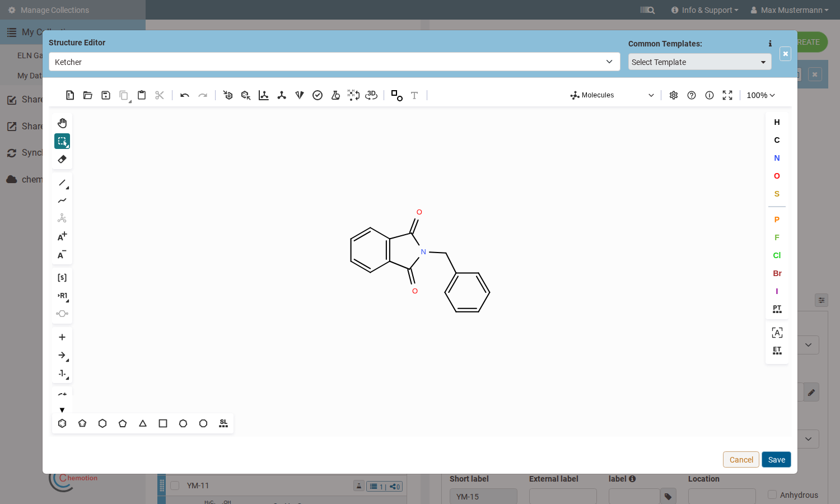The image size is (840, 504).
Task: Open the Ketcher editor dropdown
Action: coord(334,62)
